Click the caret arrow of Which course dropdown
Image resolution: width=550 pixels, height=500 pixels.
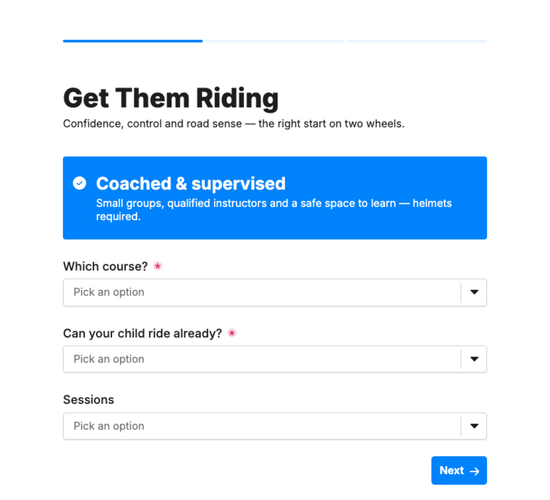click(x=474, y=292)
